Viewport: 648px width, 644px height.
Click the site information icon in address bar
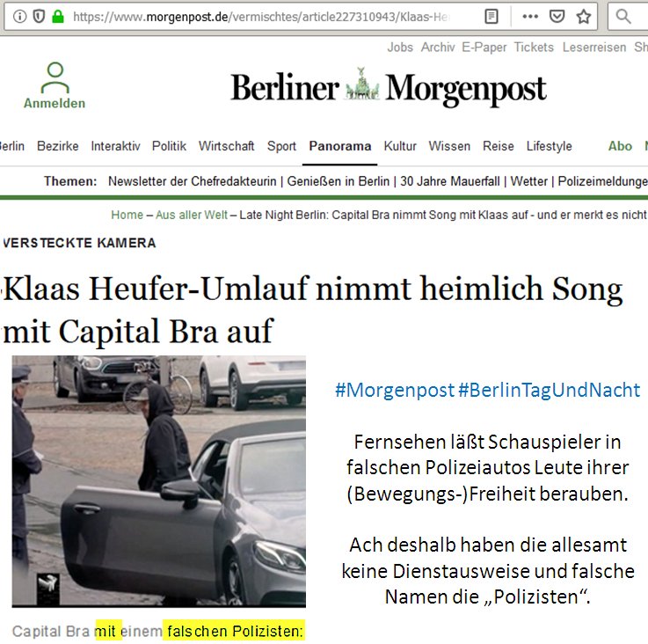[x=19, y=17]
